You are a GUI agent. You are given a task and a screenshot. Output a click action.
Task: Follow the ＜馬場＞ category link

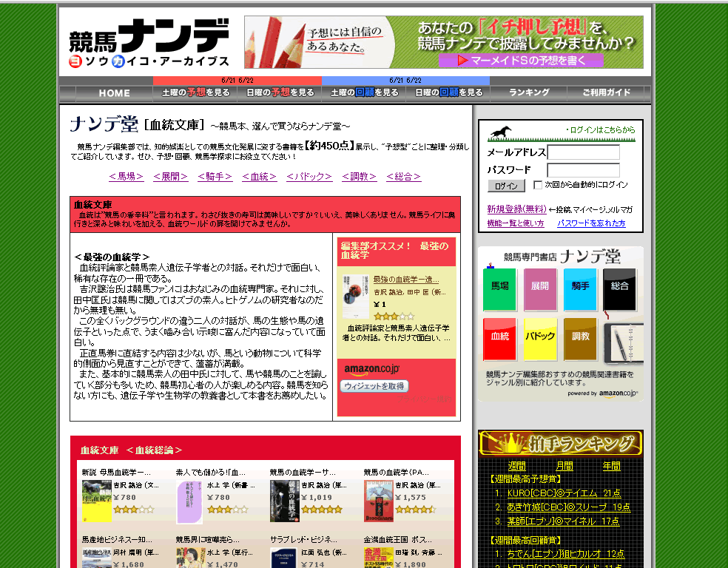click(127, 176)
